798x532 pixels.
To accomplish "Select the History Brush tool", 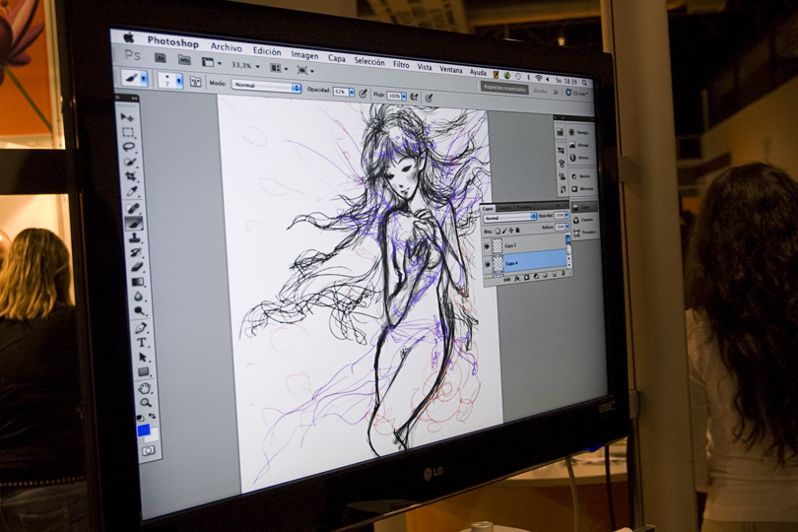I will 136,252.
